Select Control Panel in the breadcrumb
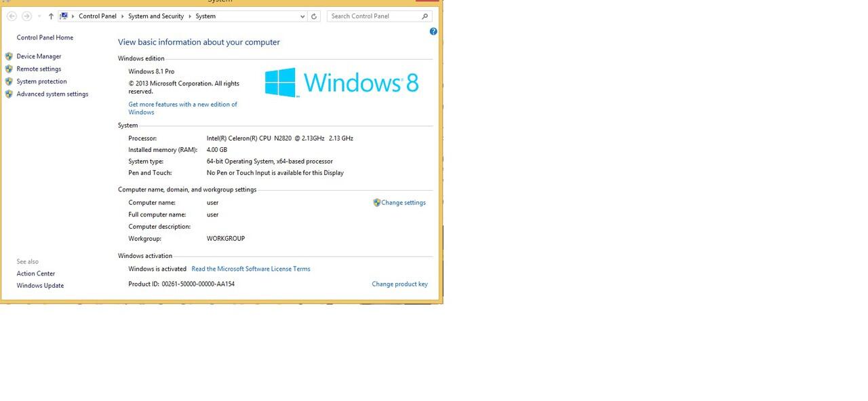This screenshot has height=401, width=868. [x=98, y=16]
